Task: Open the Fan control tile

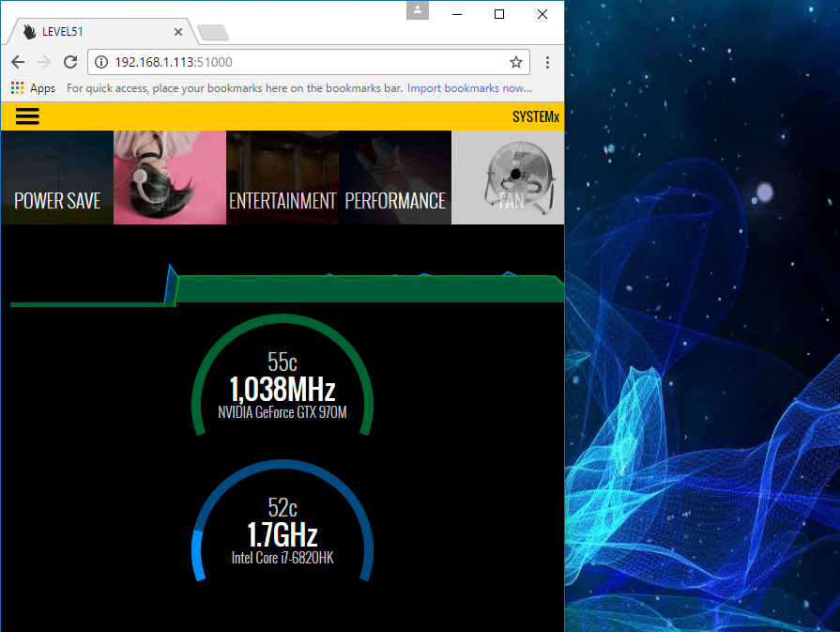Action: [508, 177]
